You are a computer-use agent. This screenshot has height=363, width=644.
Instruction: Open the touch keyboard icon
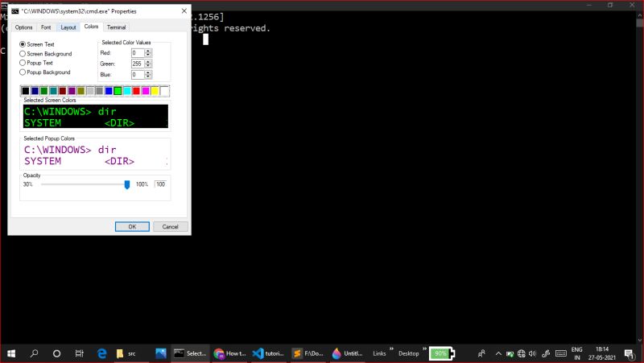point(560,353)
